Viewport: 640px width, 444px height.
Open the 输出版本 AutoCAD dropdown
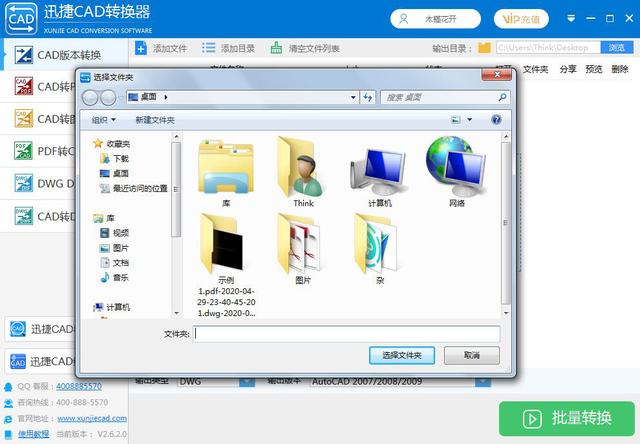483,382
